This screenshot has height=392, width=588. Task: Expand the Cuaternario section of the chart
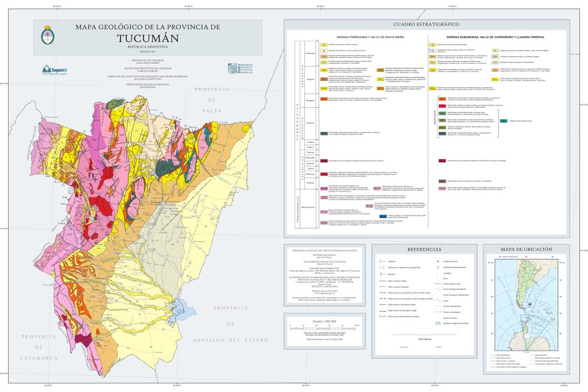(310, 53)
